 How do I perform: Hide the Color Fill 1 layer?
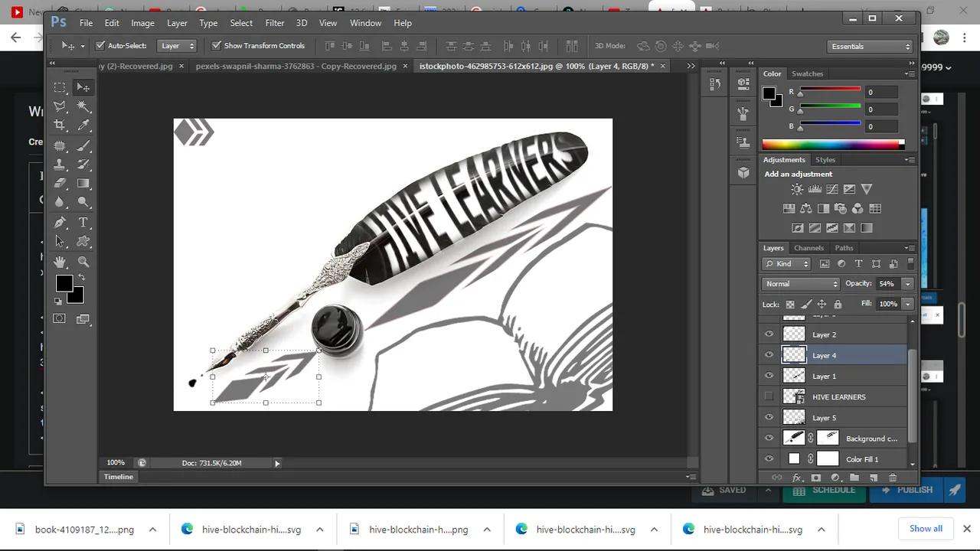(769, 459)
